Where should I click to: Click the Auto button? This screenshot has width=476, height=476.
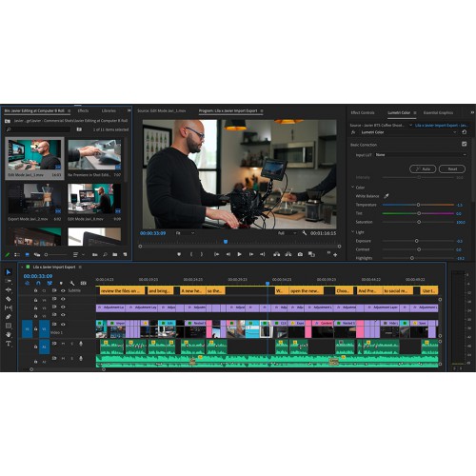tap(423, 169)
